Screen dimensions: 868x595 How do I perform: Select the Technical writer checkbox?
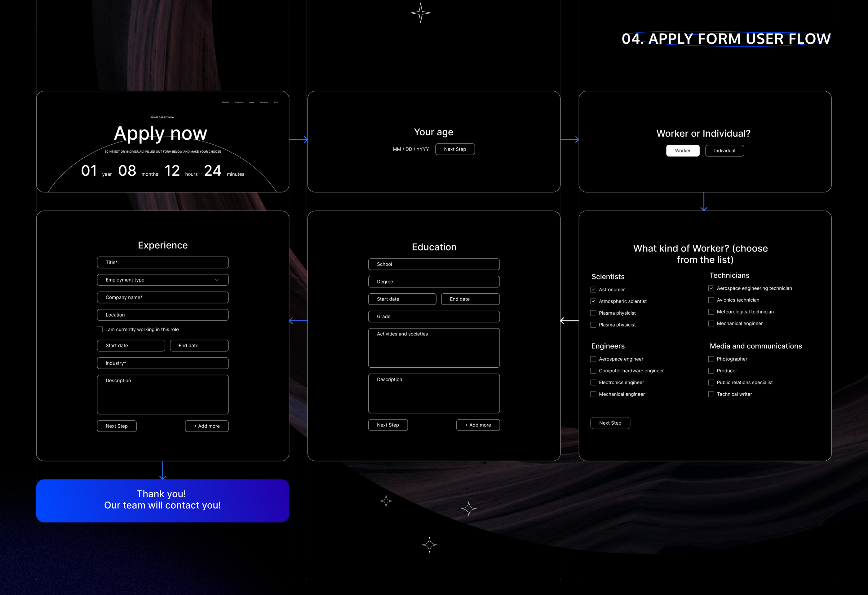711,394
